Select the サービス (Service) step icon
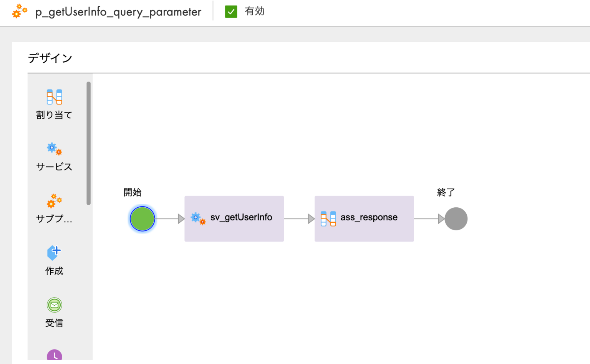Image resolution: width=590 pixels, height=364 pixels. click(x=54, y=149)
